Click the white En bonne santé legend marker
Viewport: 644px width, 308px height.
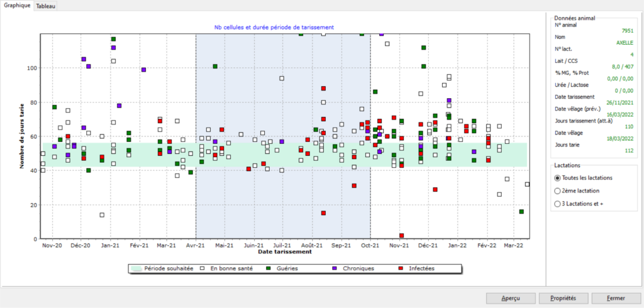click(x=202, y=268)
